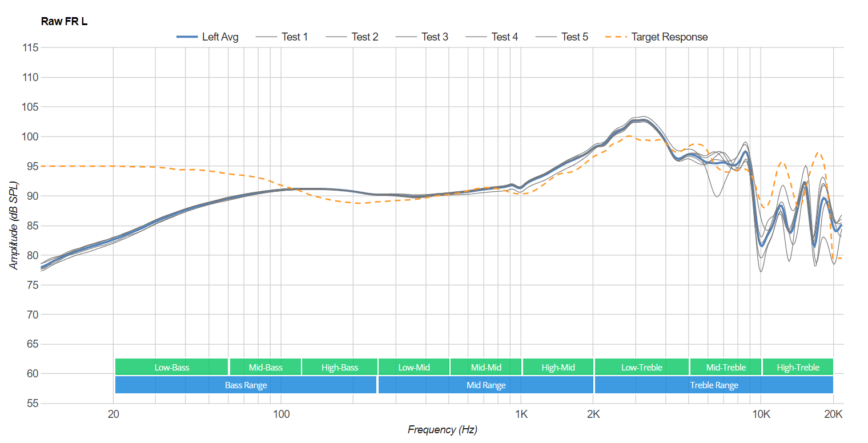Select the High-Mid range block
Viewport: 868px width, 443px height.
[558, 367]
